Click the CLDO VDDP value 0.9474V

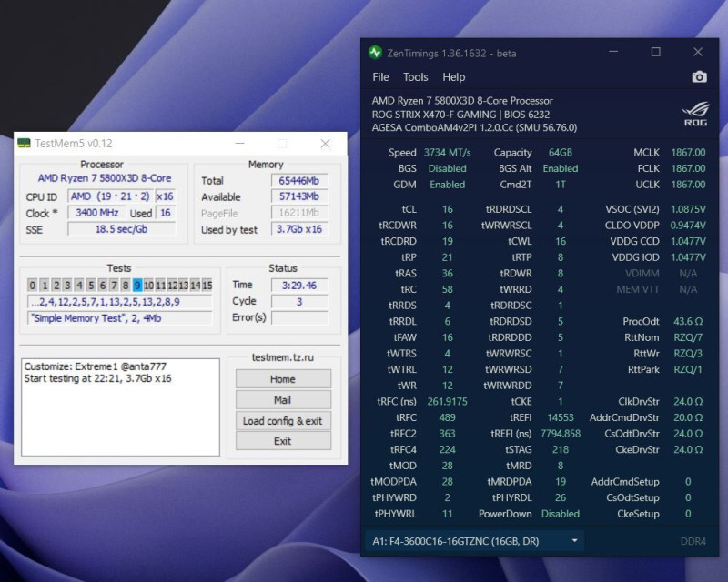[x=688, y=226]
